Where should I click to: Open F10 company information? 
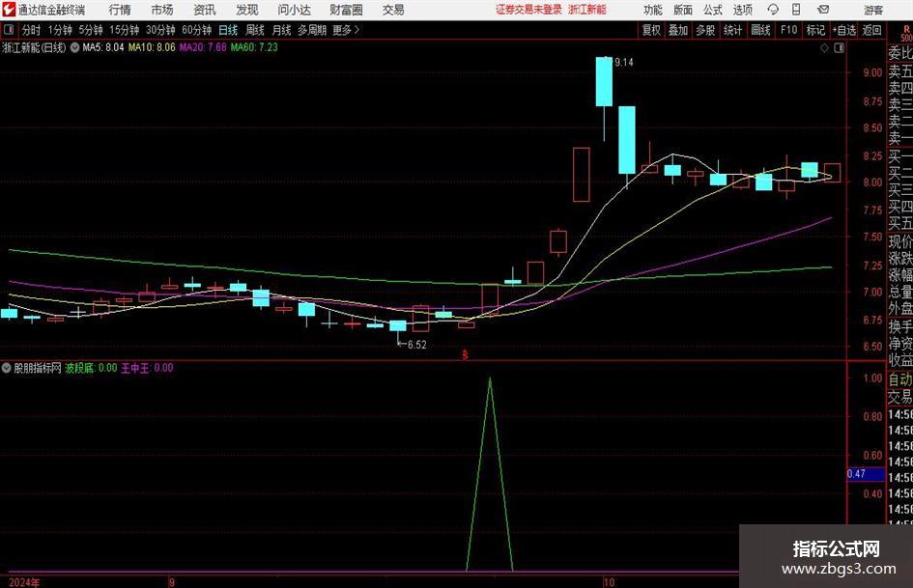tap(788, 30)
